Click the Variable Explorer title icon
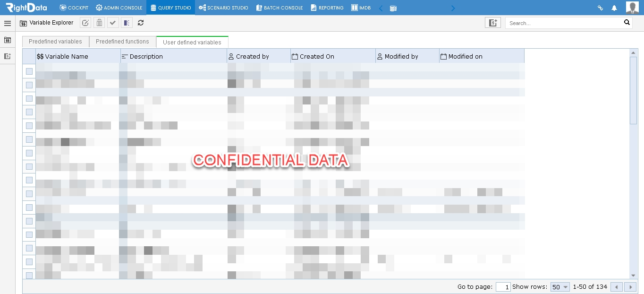The width and height of the screenshot is (644, 294). 23,23
